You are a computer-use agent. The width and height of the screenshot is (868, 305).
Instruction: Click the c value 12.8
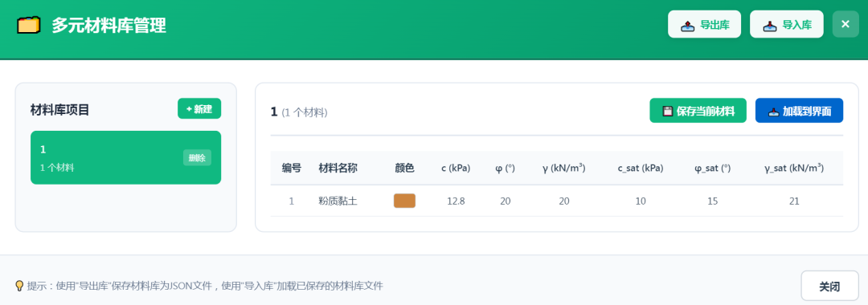[456, 201]
